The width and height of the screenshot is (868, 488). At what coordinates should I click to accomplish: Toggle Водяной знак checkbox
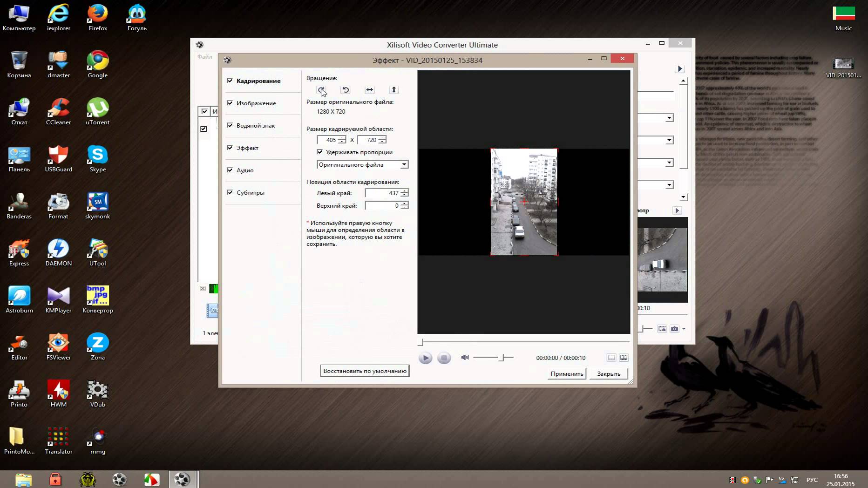(x=230, y=125)
